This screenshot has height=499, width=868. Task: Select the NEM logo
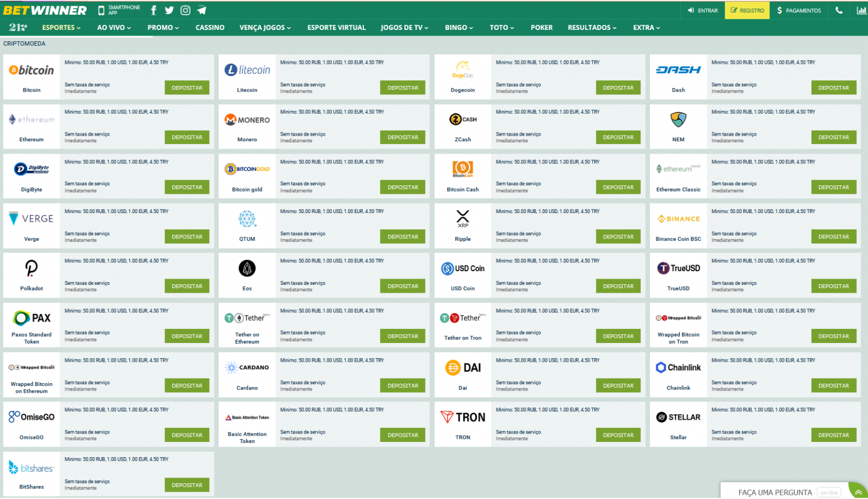(x=678, y=119)
